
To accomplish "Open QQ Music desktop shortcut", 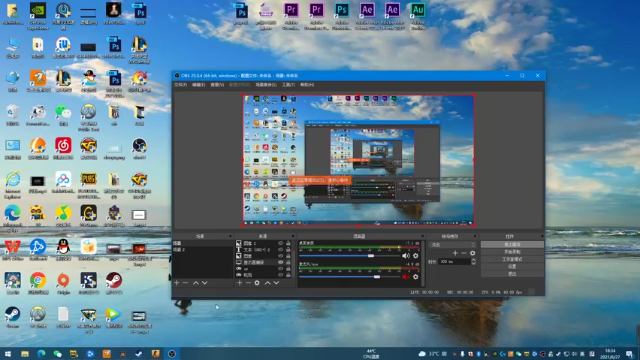I will click(x=63, y=216).
